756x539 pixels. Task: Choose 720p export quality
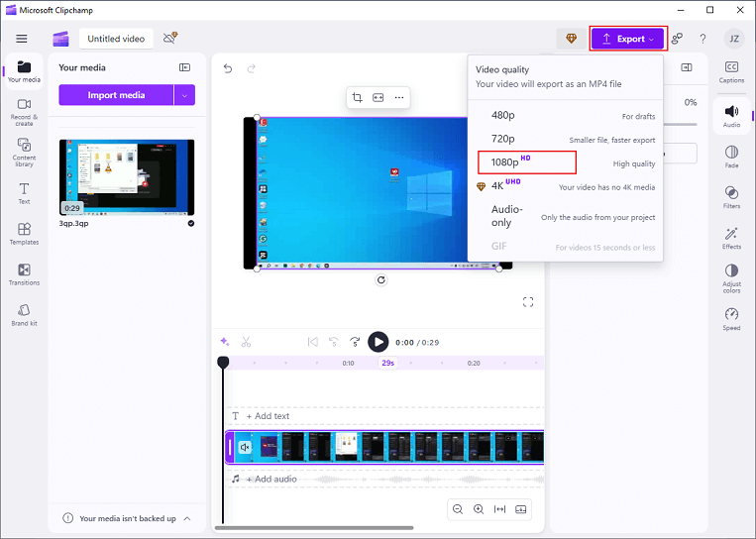pyautogui.click(x=565, y=139)
